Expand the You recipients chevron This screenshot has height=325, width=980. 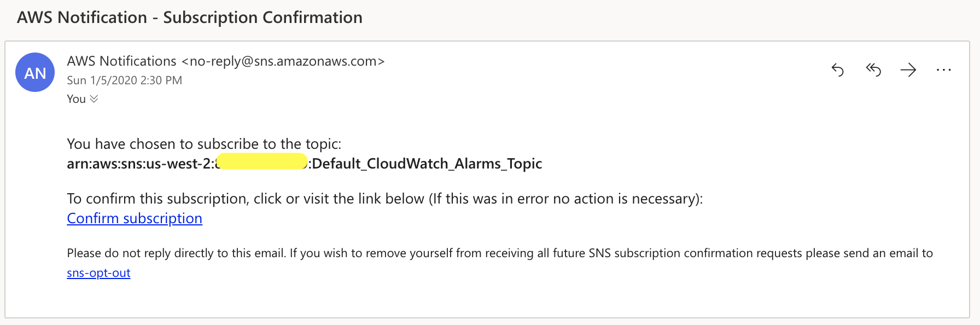pos(94,99)
